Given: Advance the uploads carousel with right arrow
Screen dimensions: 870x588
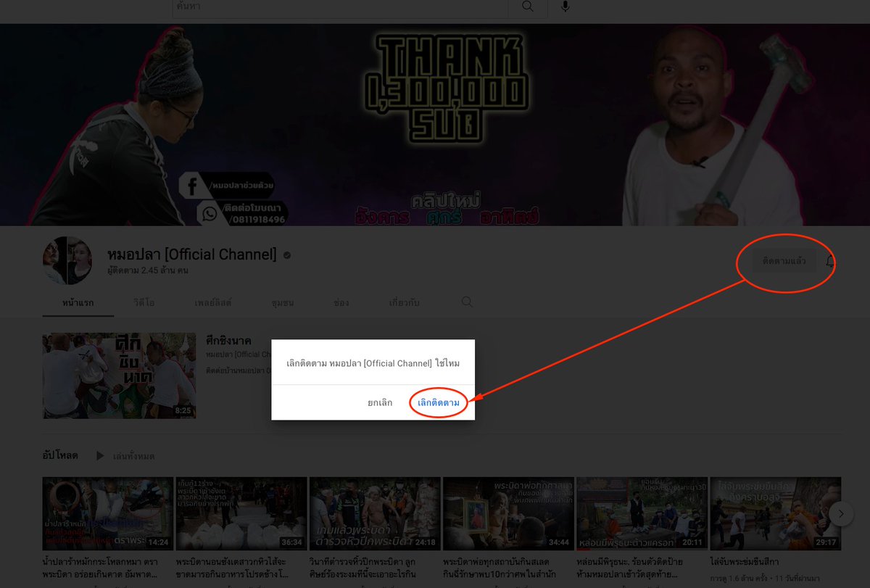Looking at the screenshot, I should [841, 514].
